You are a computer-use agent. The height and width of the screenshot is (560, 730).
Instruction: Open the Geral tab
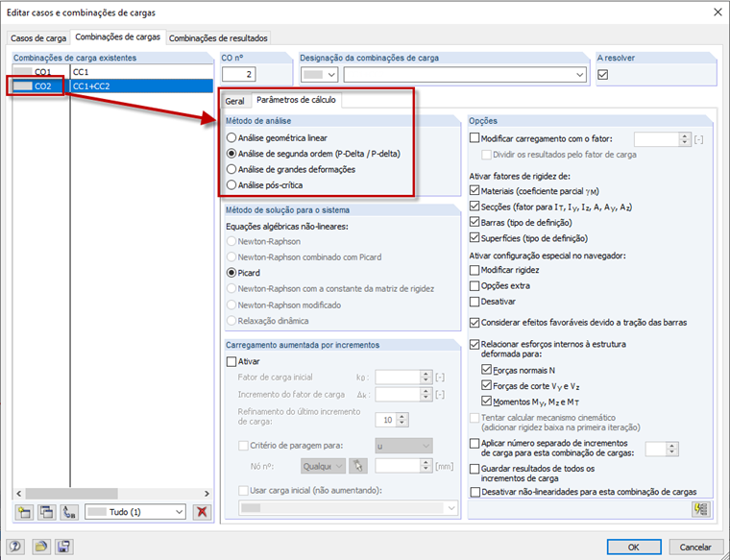pyautogui.click(x=234, y=101)
